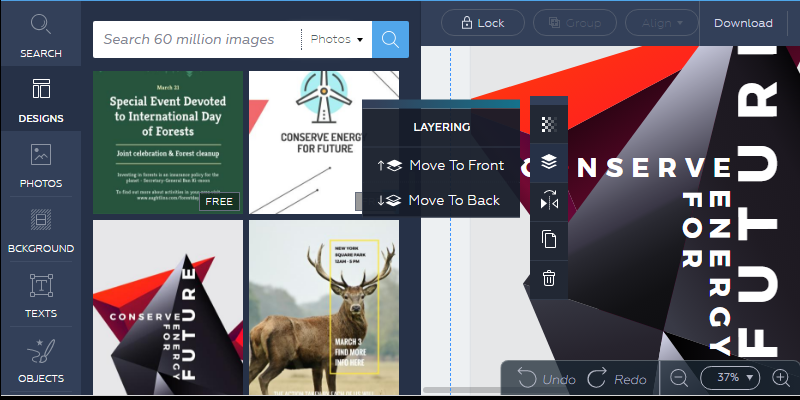Click the flip mirror icon
The height and width of the screenshot is (400, 800).
548,199
